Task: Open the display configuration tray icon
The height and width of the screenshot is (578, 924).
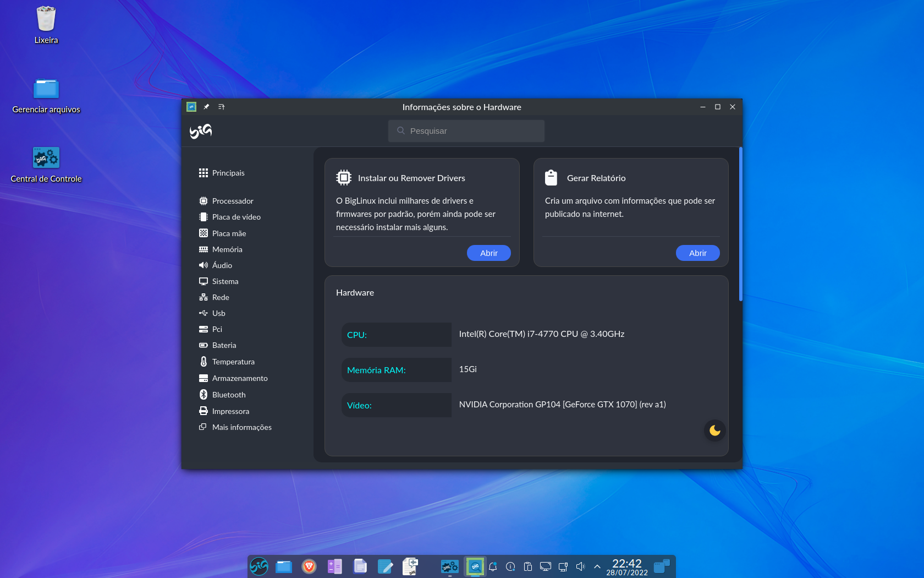Action: click(546, 566)
